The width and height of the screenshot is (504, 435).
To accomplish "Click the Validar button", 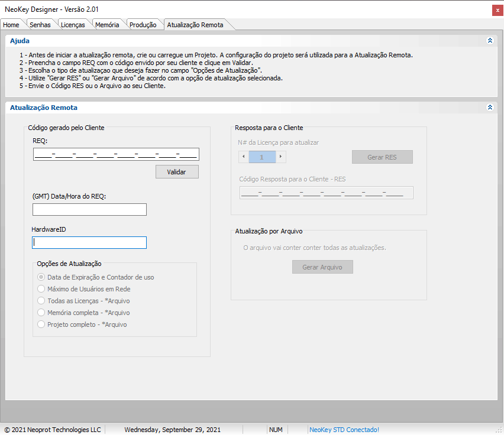I will click(177, 171).
